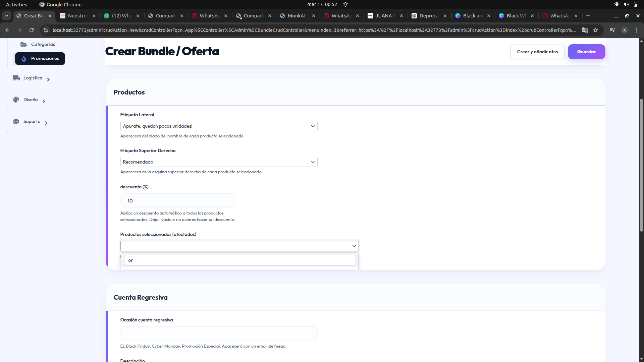Click the Logística truck icon
Viewport: 644px width, 362px height.
(16, 78)
